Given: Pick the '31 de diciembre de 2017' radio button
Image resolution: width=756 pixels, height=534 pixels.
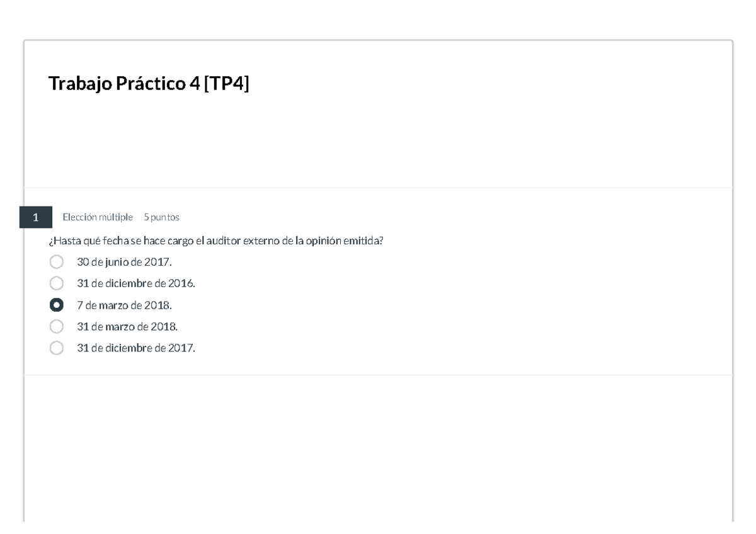Looking at the screenshot, I should coord(57,348).
